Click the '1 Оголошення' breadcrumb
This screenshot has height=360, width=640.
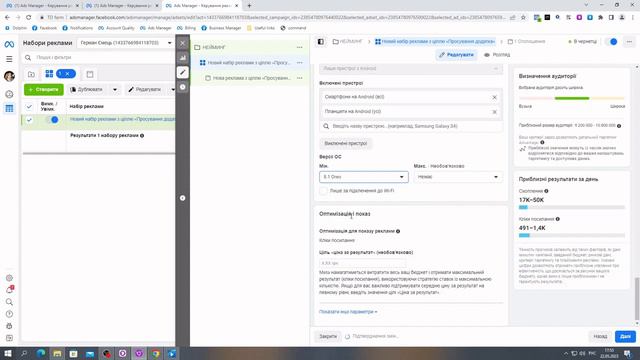527,42
